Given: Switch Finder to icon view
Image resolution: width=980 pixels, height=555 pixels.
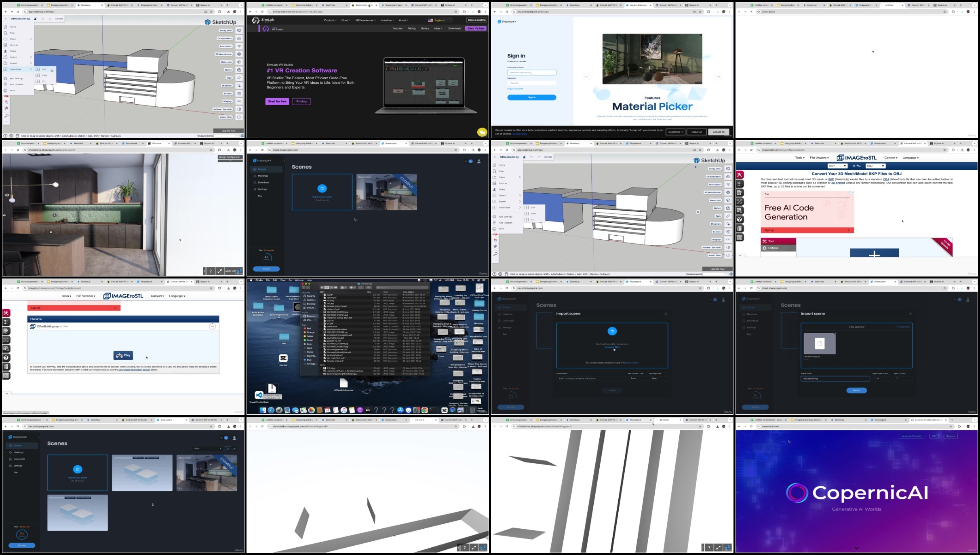Looking at the screenshot, I should (322, 287).
